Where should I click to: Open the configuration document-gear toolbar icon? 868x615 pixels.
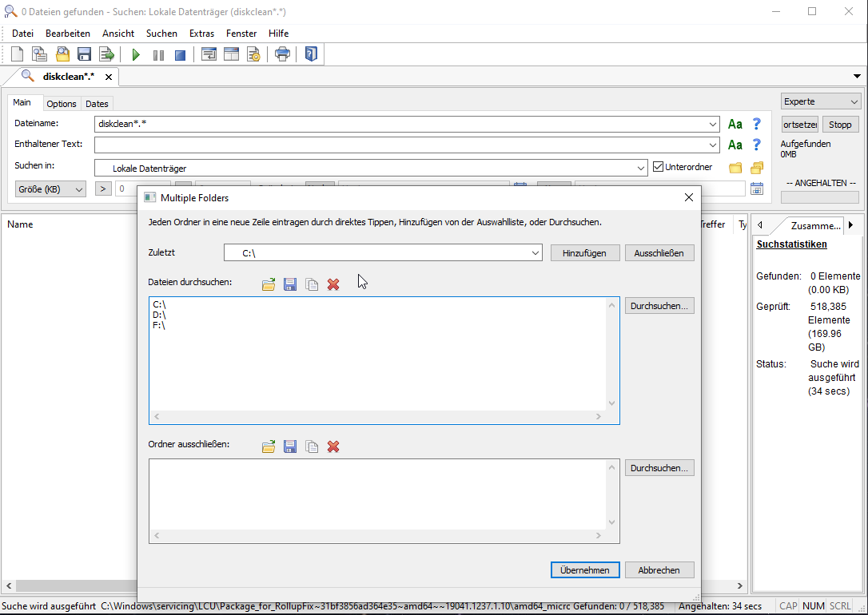click(253, 54)
